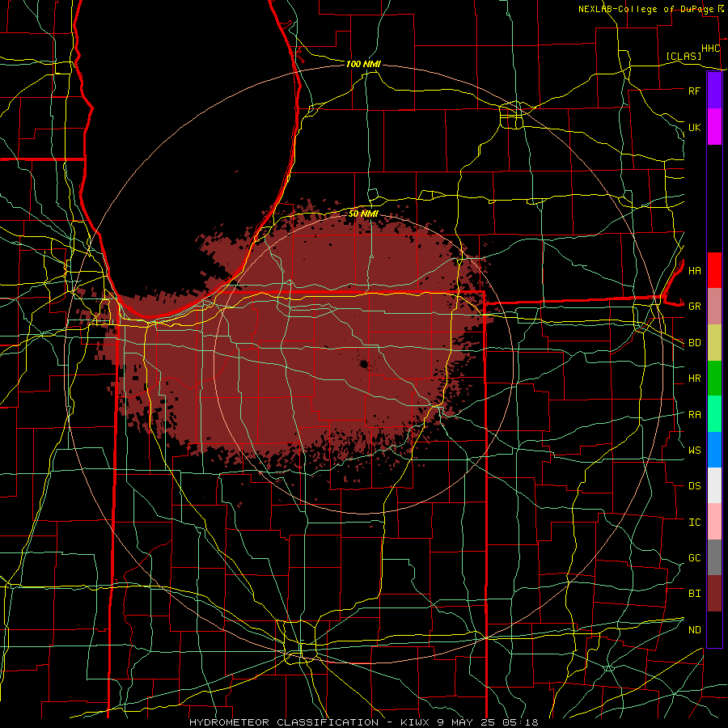
Task: Click the DS legend label
Action: (x=694, y=486)
